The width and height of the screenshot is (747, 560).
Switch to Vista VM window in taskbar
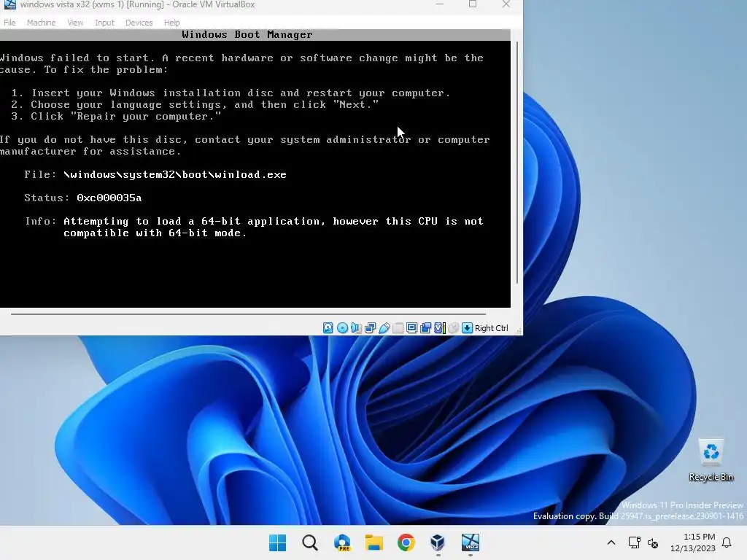point(471,542)
